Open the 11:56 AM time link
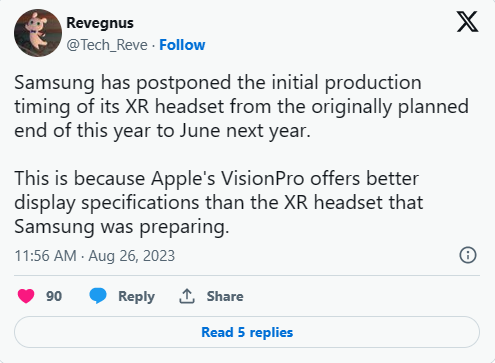Image resolution: width=495 pixels, height=363 pixels. (x=46, y=256)
